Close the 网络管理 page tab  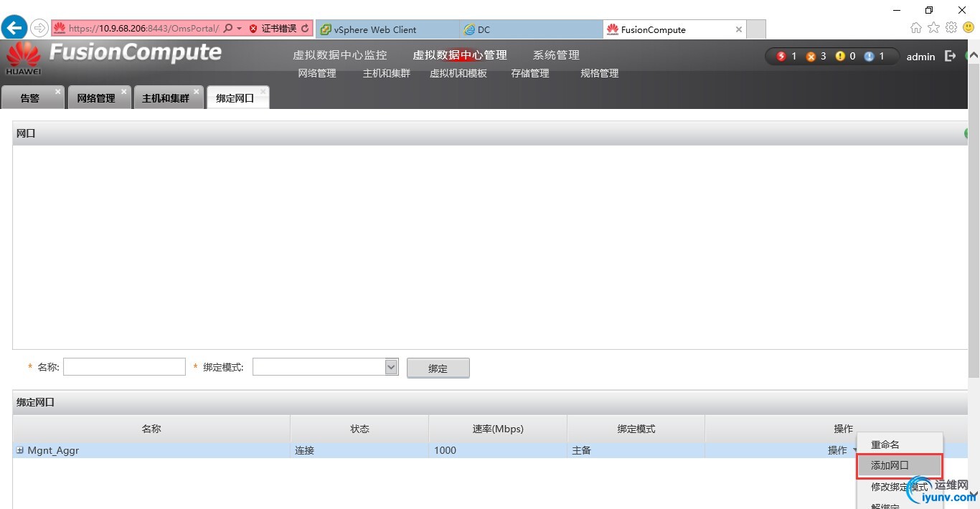click(x=124, y=92)
